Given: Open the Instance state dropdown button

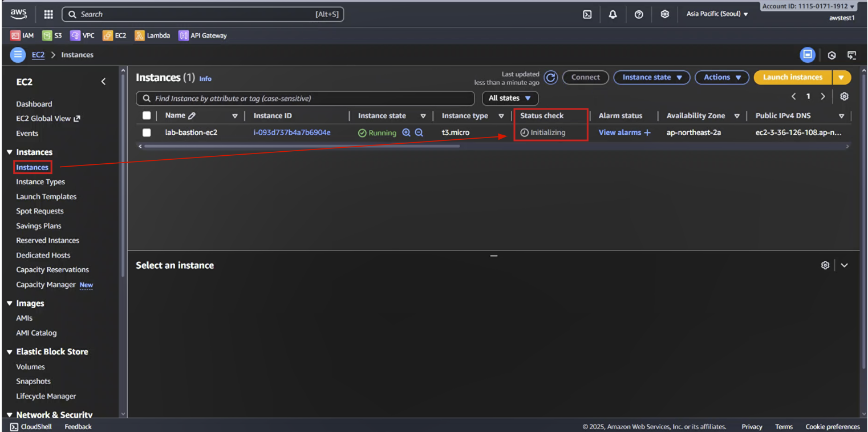Looking at the screenshot, I should [x=652, y=78].
